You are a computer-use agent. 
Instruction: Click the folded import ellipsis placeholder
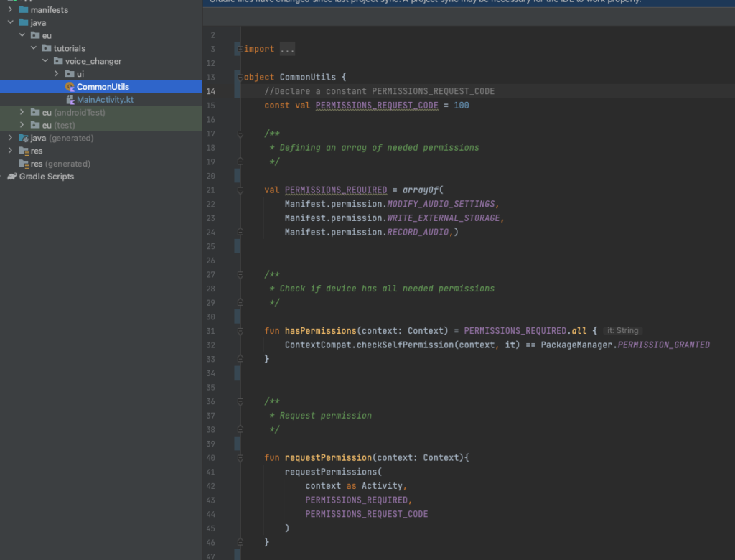[287, 50]
